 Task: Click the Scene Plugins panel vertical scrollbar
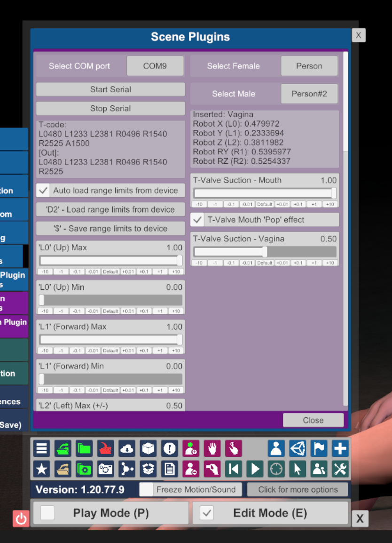coord(345,229)
